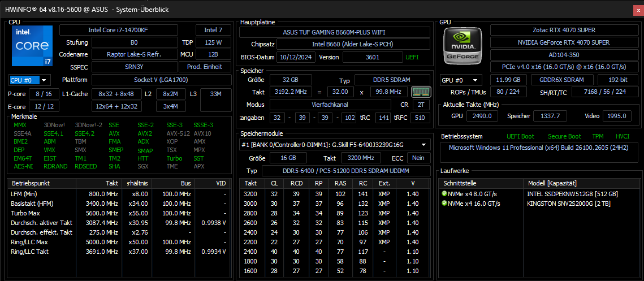Viewport: 644px width, 281px height.
Task: Click the 11.99 GB video memory value
Action: tap(508, 80)
